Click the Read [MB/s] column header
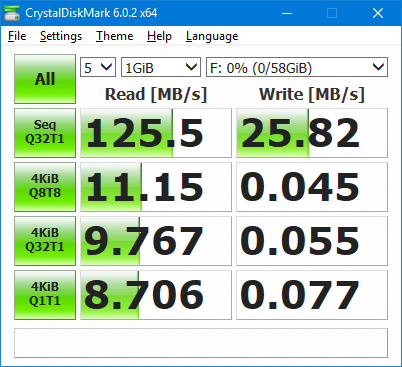402x367 pixels. pos(156,94)
